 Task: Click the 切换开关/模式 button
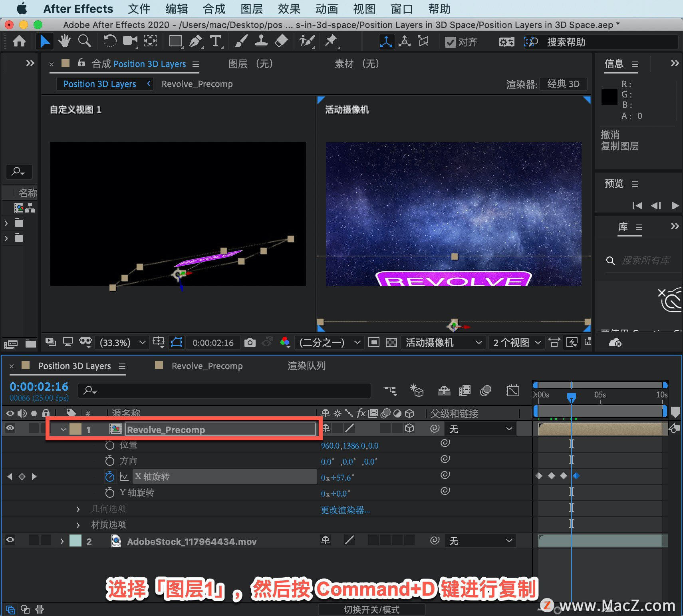click(x=371, y=610)
